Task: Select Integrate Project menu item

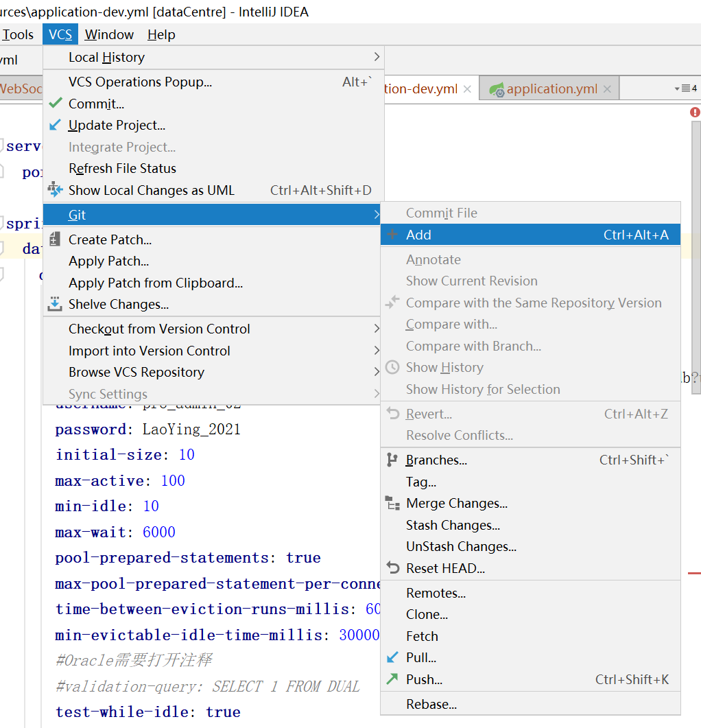Action: pos(213,147)
